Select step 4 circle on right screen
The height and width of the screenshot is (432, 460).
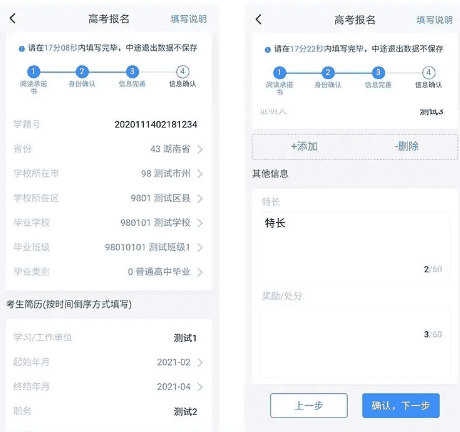(429, 72)
